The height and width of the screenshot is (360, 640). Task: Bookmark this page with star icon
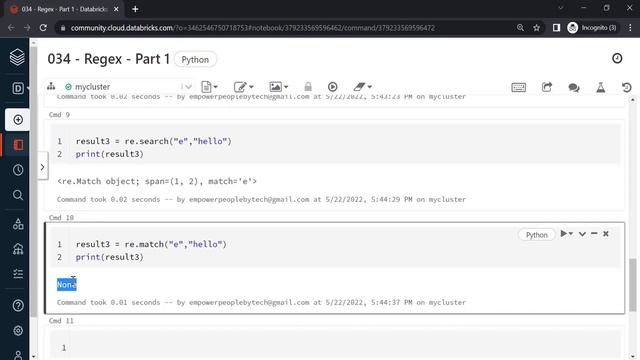click(x=536, y=28)
